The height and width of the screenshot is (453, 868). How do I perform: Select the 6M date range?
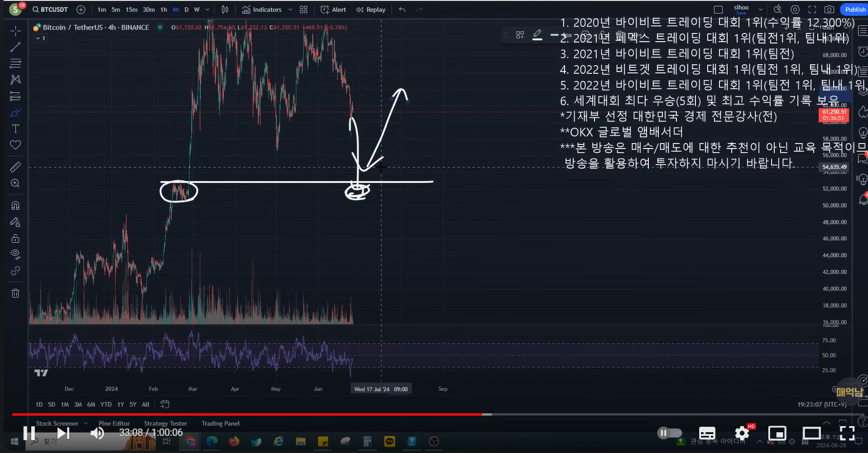(91, 405)
